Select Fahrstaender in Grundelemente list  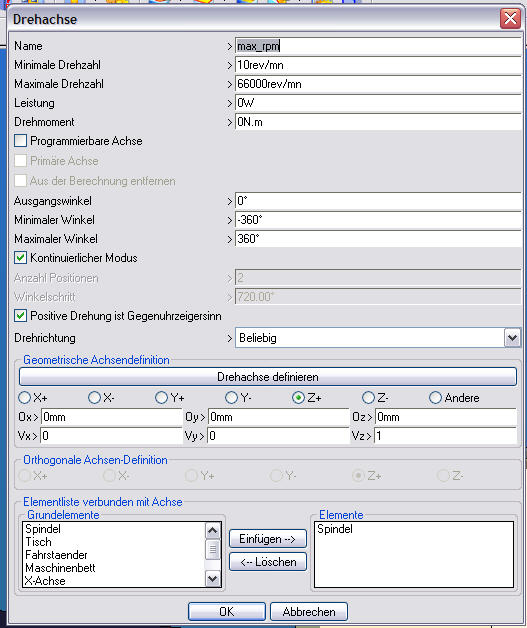[x=56, y=555]
